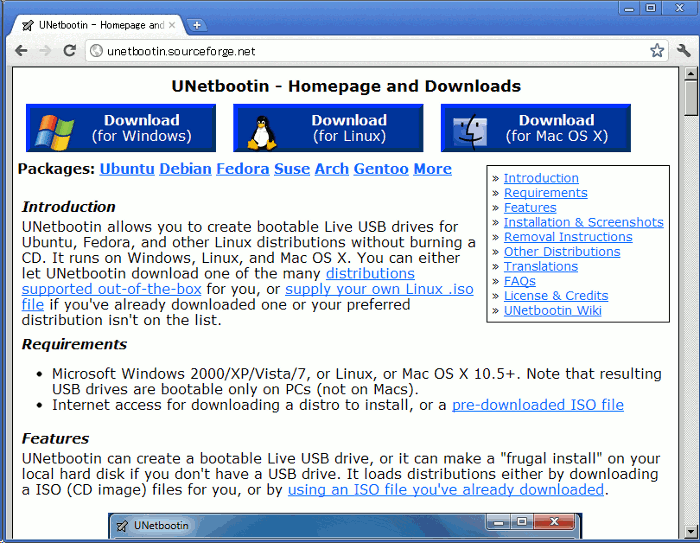Reload the page with the refresh icon
Screen dimensions: 700x543
tap(69, 50)
